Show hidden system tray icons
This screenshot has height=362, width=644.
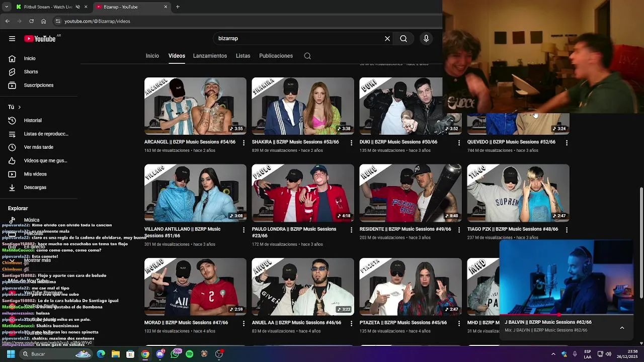[553, 354]
